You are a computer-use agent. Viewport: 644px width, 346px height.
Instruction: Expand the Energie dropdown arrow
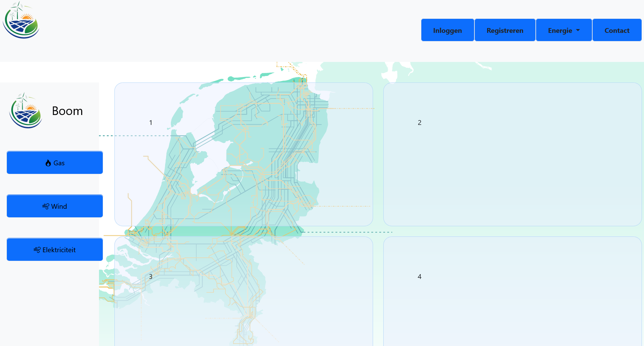click(578, 30)
